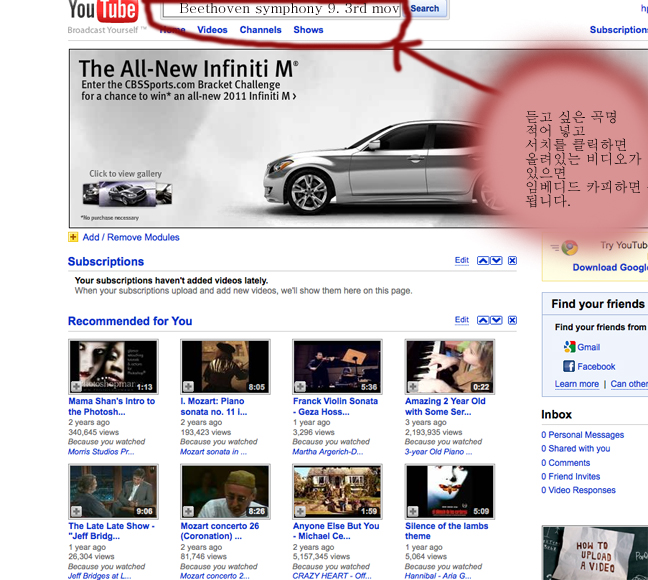This screenshot has width=648, height=580.
Task: Click the search box with Beethoven text
Action: [x=282, y=9]
